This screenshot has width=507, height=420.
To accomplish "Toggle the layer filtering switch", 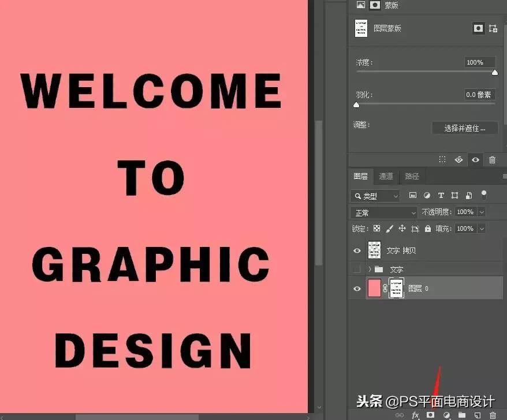I will (484, 194).
